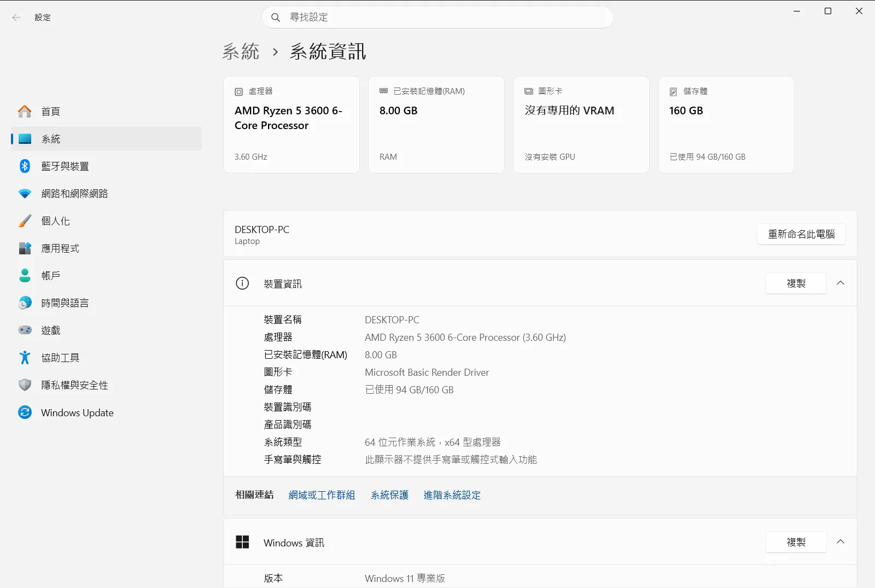The width and height of the screenshot is (875, 588).
Task: Click the 系統 monitor icon in sidebar
Action: click(25, 139)
